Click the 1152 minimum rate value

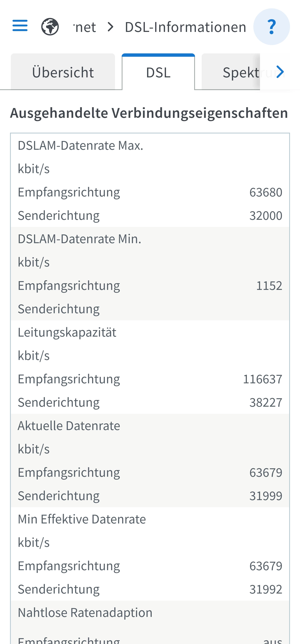pyautogui.click(x=269, y=286)
